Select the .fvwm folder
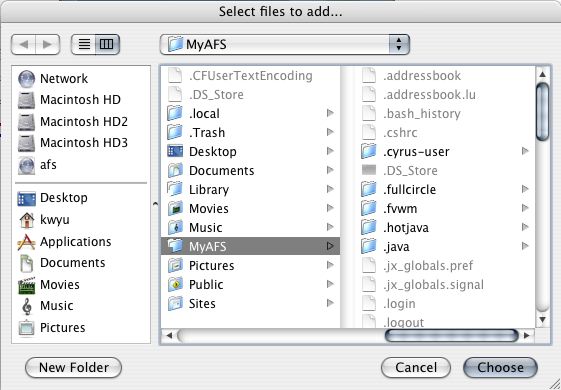 coord(445,208)
